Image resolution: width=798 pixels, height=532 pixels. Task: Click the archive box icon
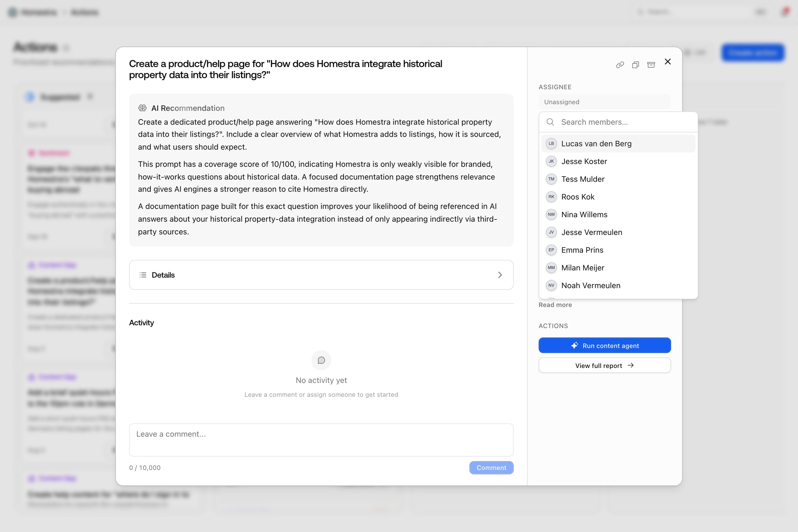(x=651, y=65)
